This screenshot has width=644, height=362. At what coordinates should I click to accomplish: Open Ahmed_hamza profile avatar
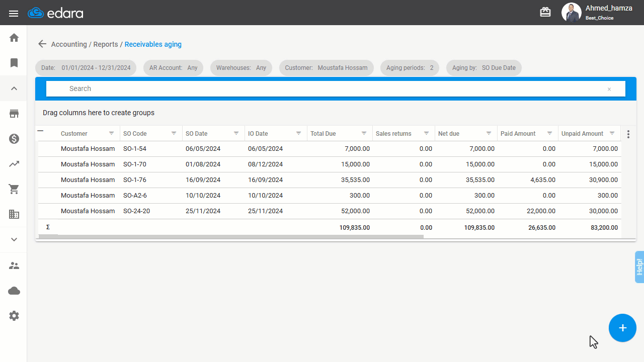pos(571,13)
